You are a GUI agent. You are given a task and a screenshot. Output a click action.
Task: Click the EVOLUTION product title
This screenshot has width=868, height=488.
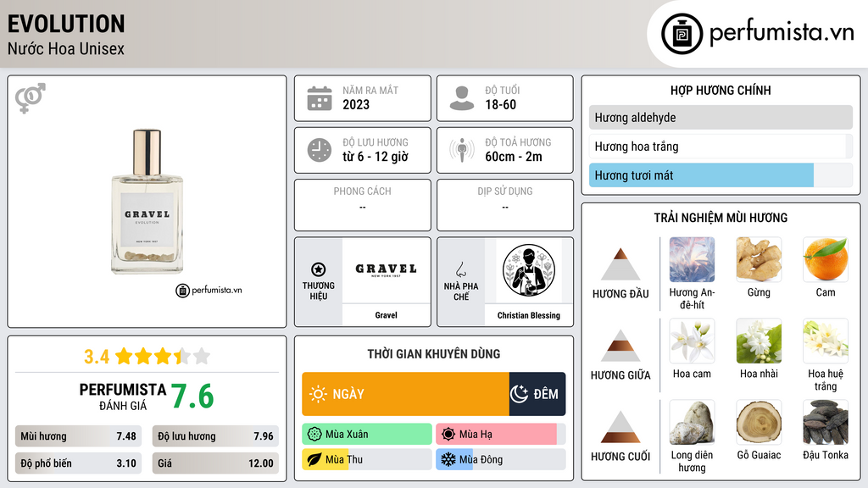pyautogui.click(x=66, y=24)
